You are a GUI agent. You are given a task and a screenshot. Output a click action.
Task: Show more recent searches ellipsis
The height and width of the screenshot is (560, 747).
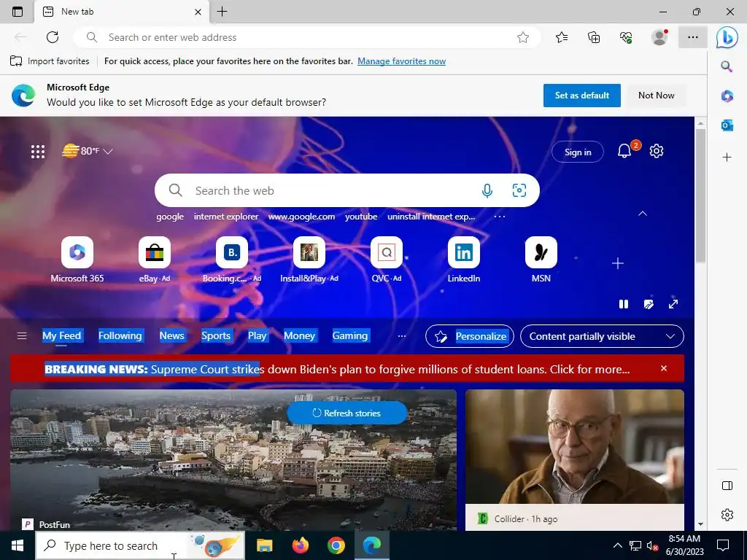(x=499, y=217)
